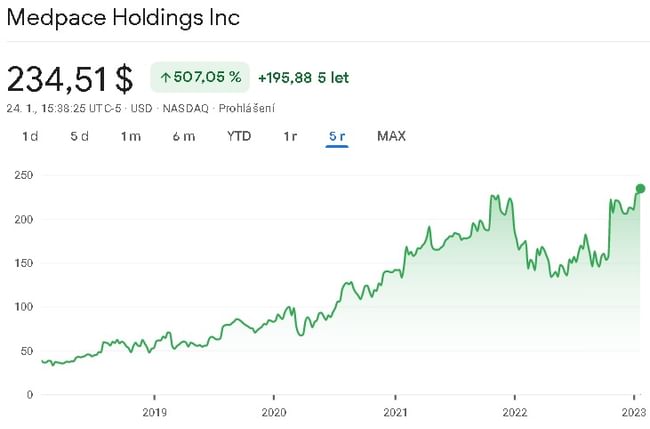This screenshot has height=429, width=650.
Task: Switch to the 5d range tab
Action: (x=80, y=136)
